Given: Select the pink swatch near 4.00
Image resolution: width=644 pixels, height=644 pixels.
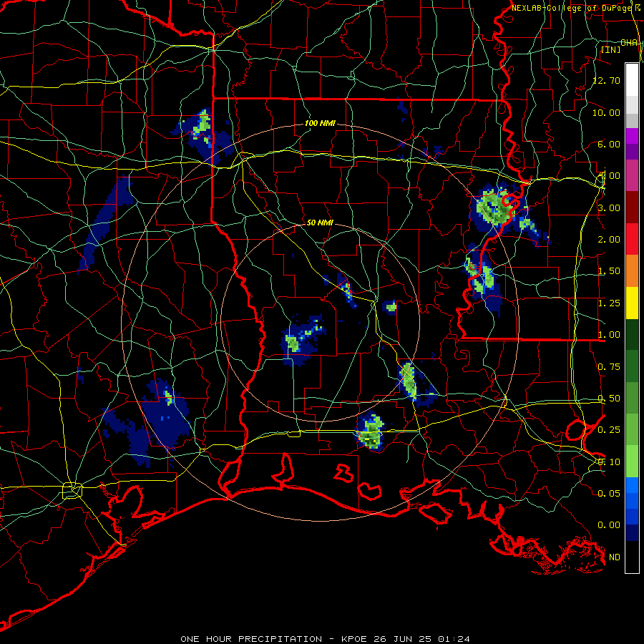Looking at the screenshot, I should [x=632, y=175].
